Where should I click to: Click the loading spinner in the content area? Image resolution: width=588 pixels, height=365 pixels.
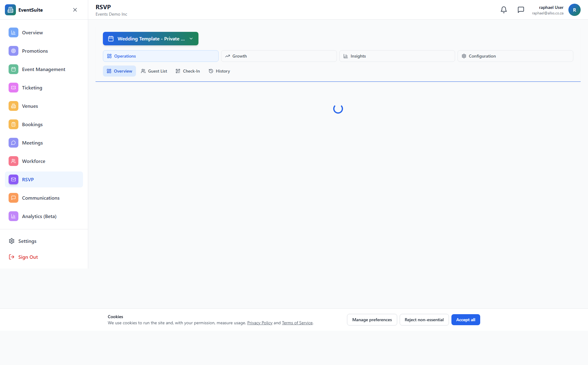click(338, 109)
